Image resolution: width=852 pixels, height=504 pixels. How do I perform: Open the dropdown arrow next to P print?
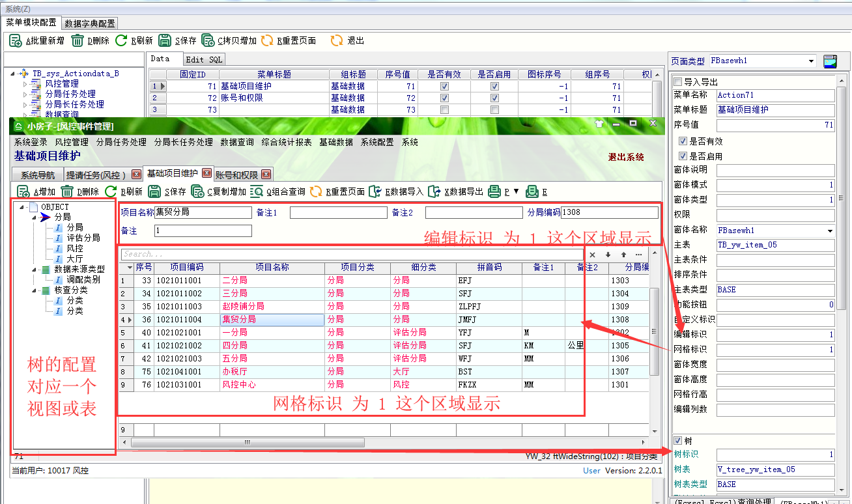tap(517, 191)
